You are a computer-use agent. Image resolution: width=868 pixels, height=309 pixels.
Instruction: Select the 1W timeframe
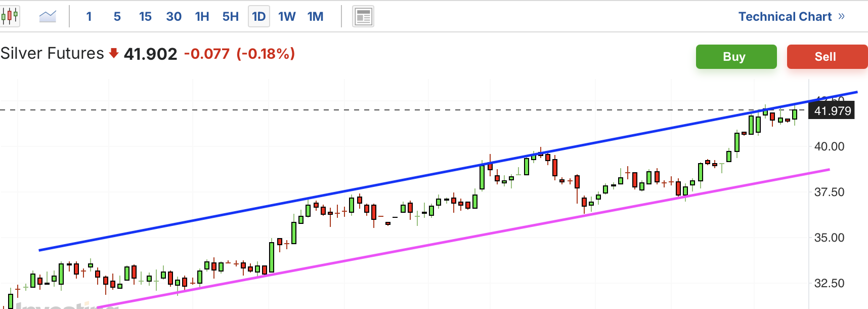[287, 17]
